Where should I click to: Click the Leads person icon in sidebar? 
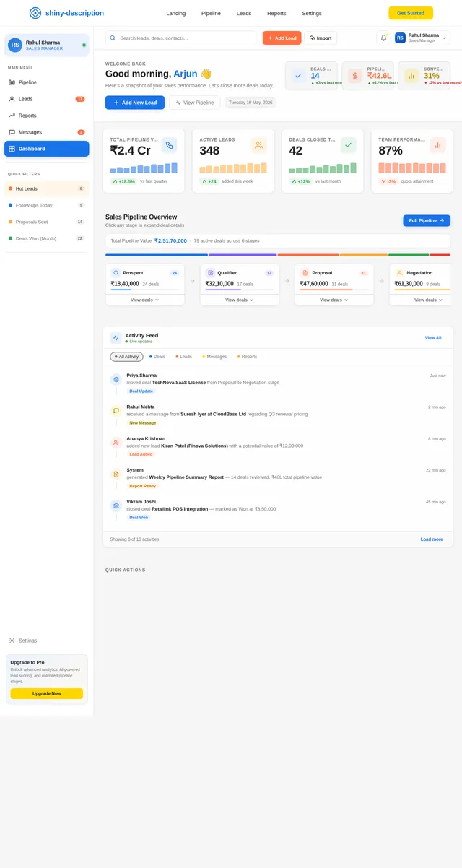coord(12,99)
